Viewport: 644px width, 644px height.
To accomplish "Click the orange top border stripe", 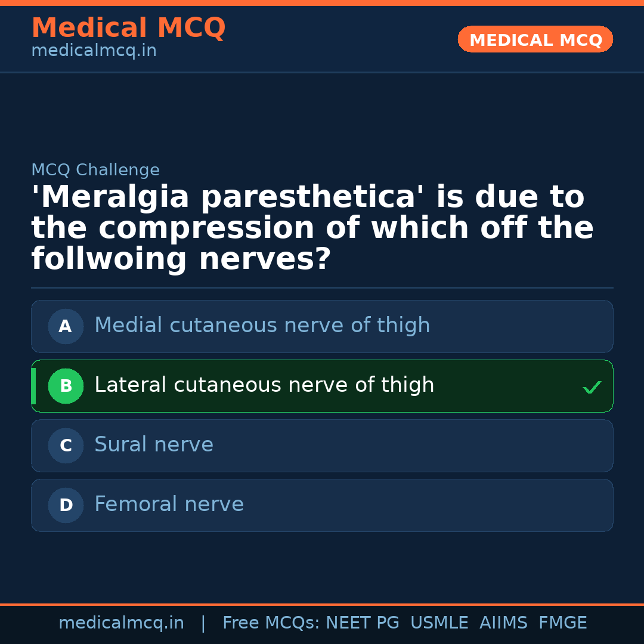I will click(322, 2).
